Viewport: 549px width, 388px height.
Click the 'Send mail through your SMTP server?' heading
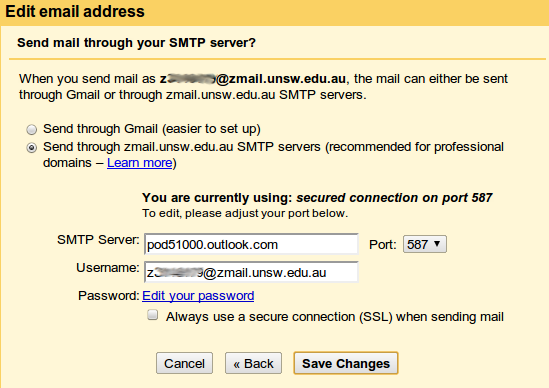click(137, 43)
